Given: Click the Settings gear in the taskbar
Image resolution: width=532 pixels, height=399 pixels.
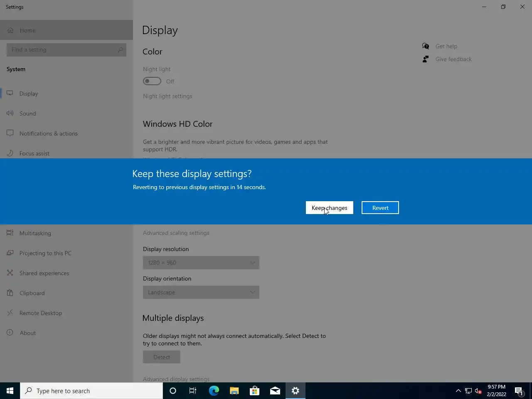Looking at the screenshot, I should (296, 391).
